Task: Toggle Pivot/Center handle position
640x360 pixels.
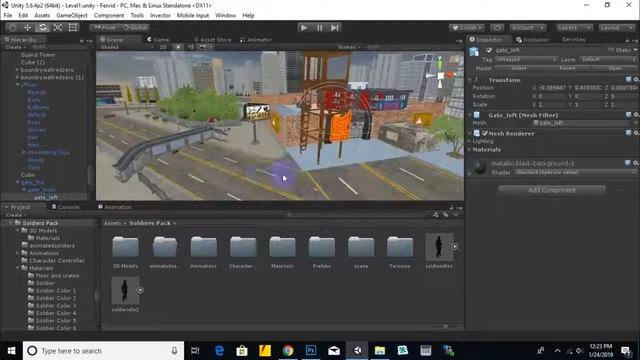Action: pyautogui.click(x=104, y=27)
